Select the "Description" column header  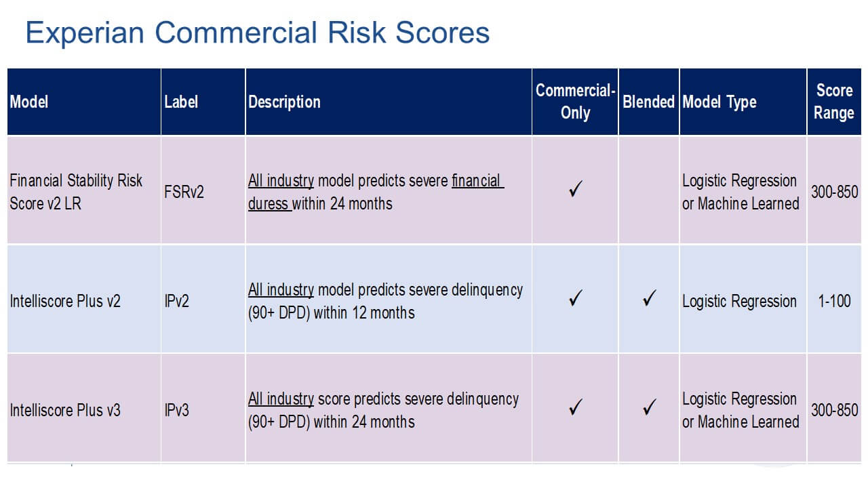(x=284, y=102)
